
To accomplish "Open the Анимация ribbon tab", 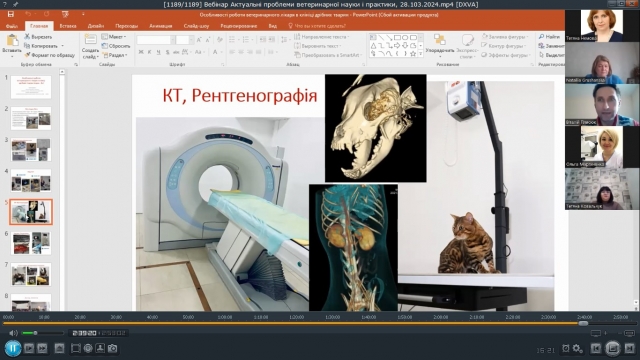I will coord(160,26).
